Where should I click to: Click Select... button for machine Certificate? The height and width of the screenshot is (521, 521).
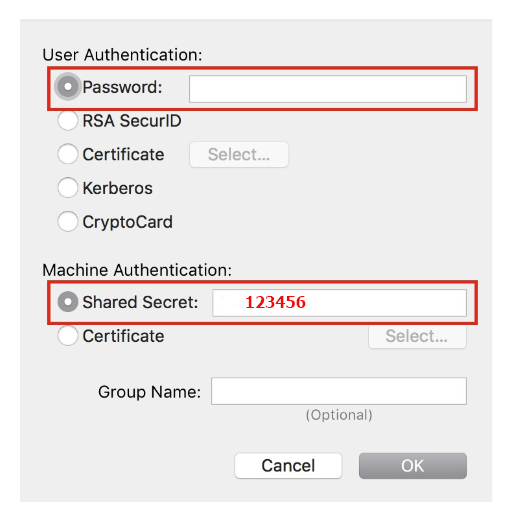[x=417, y=336]
